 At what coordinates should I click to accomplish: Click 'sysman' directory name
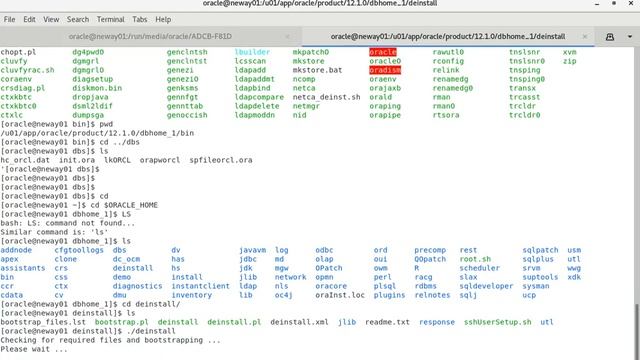tap(536, 286)
